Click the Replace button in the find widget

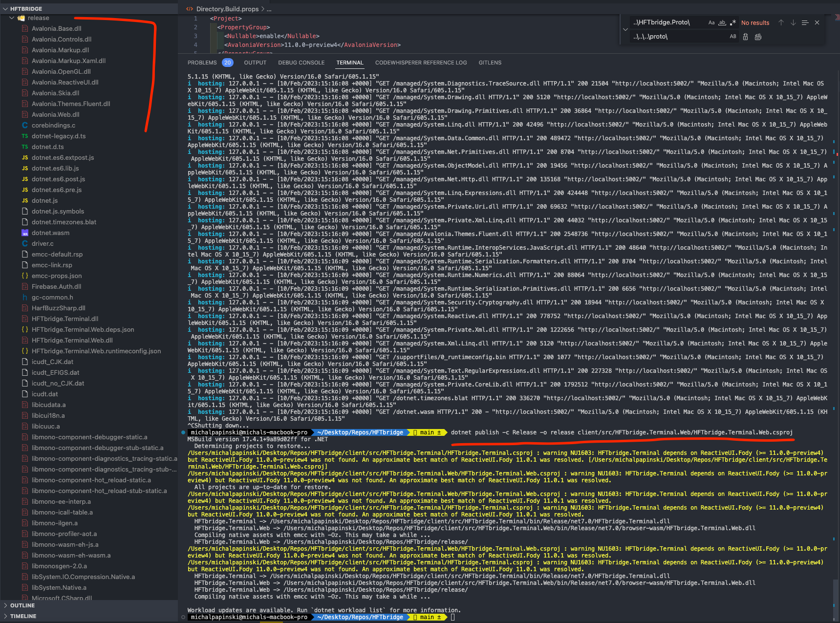tap(745, 36)
